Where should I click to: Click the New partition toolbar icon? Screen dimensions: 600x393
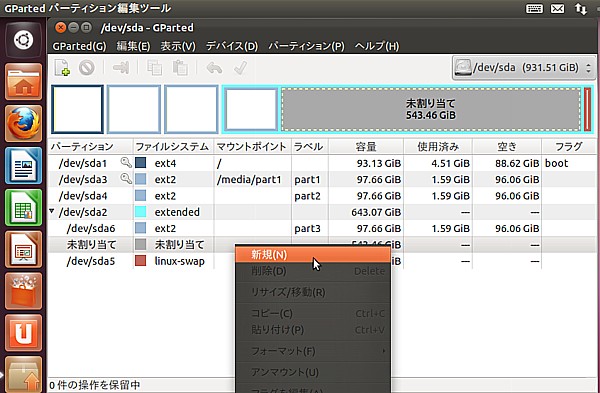62,68
